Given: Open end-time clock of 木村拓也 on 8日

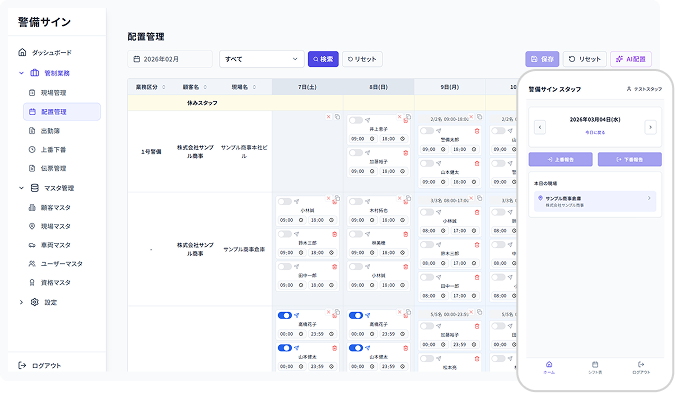Looking at the screenshot, I should pos(403,220).
